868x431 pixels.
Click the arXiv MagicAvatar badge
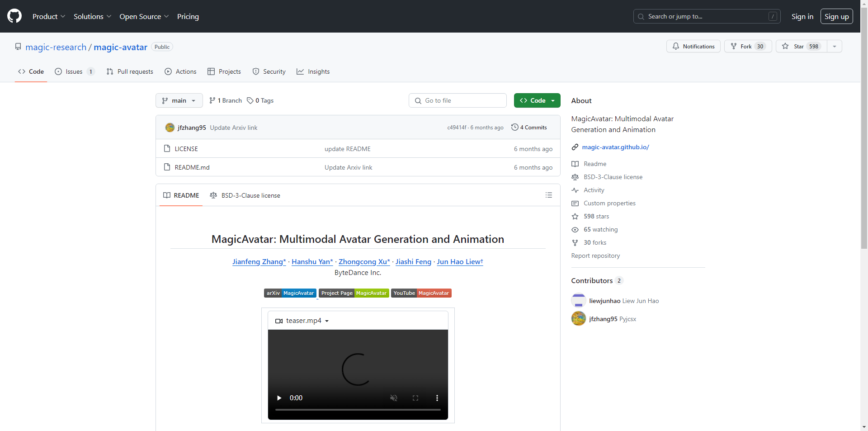pyautogui.click(x=290, y=293)
